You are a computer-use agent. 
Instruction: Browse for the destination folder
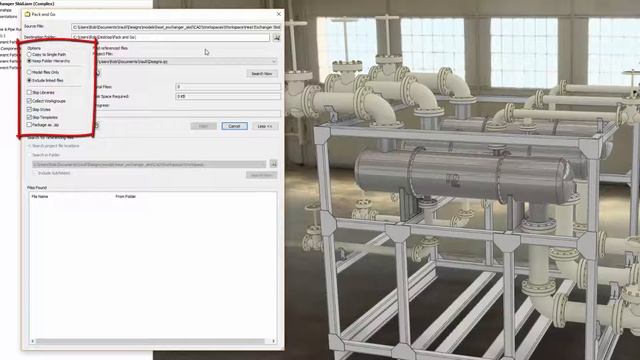[276, 38]
